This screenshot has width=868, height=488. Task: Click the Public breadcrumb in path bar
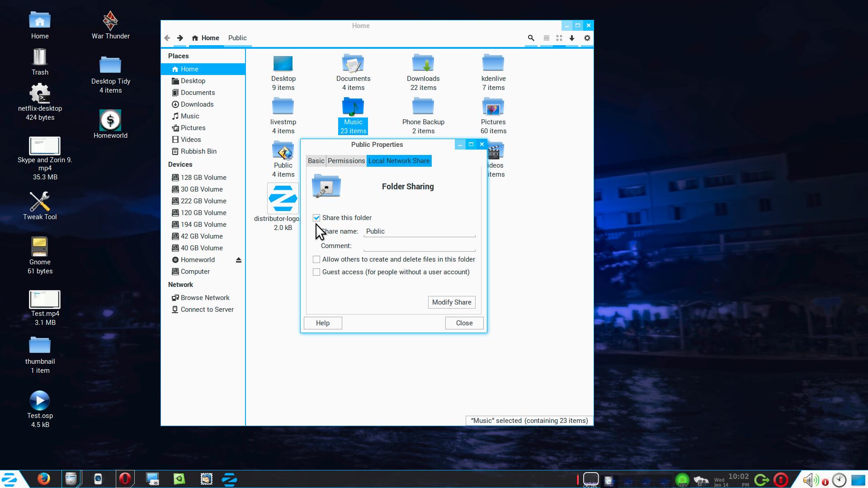coord(237,38)
